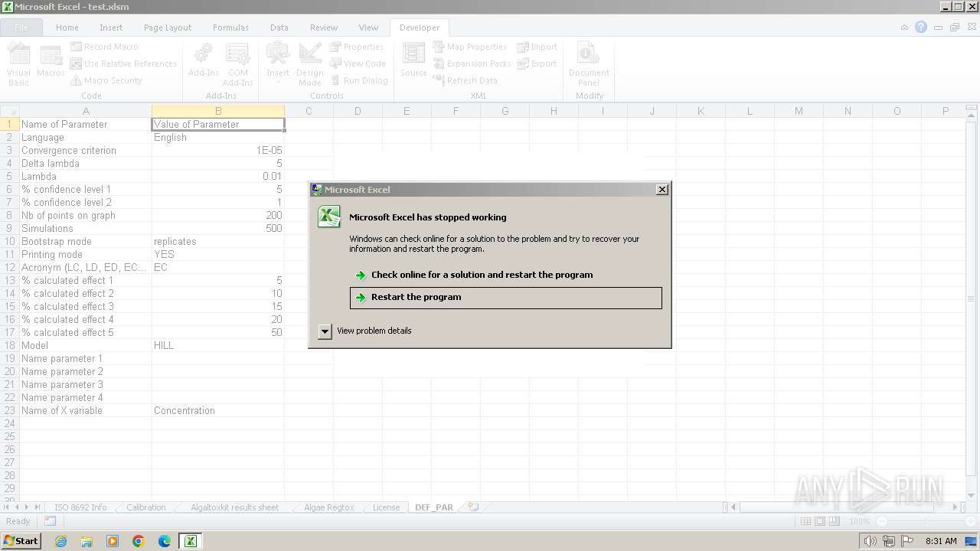This screenshot has width=980, height=551.
Task: Open Google Chrome from the taskbar
Action: point(139,541)
